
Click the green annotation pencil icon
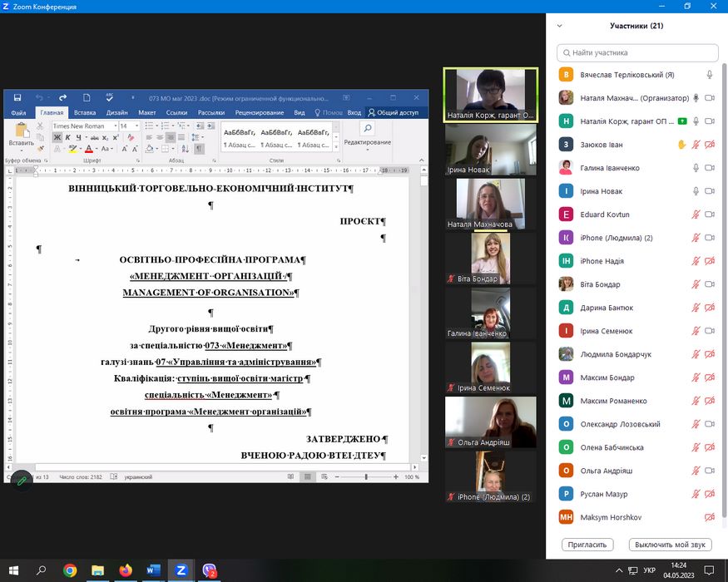coord(21,480)
